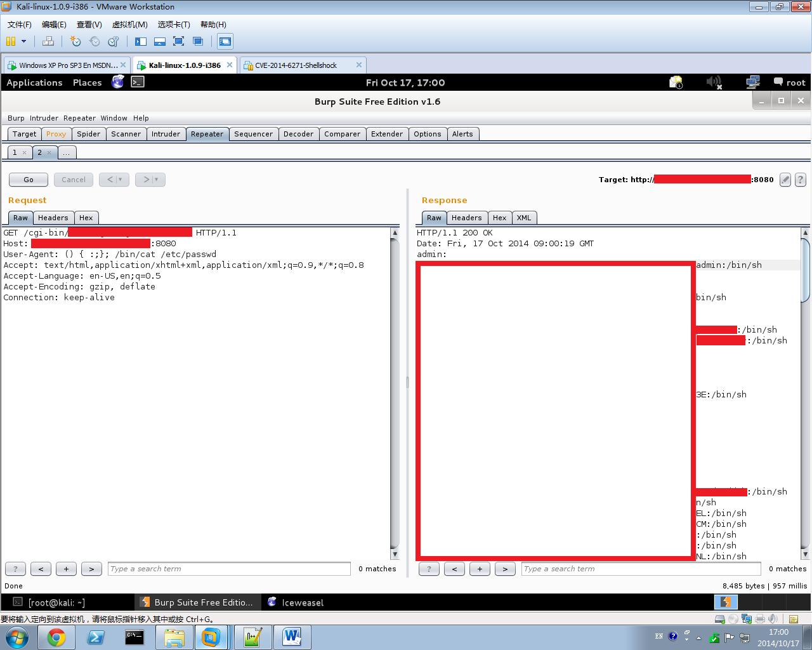Edit target details with the pencil icon

(x=785, y=180)
